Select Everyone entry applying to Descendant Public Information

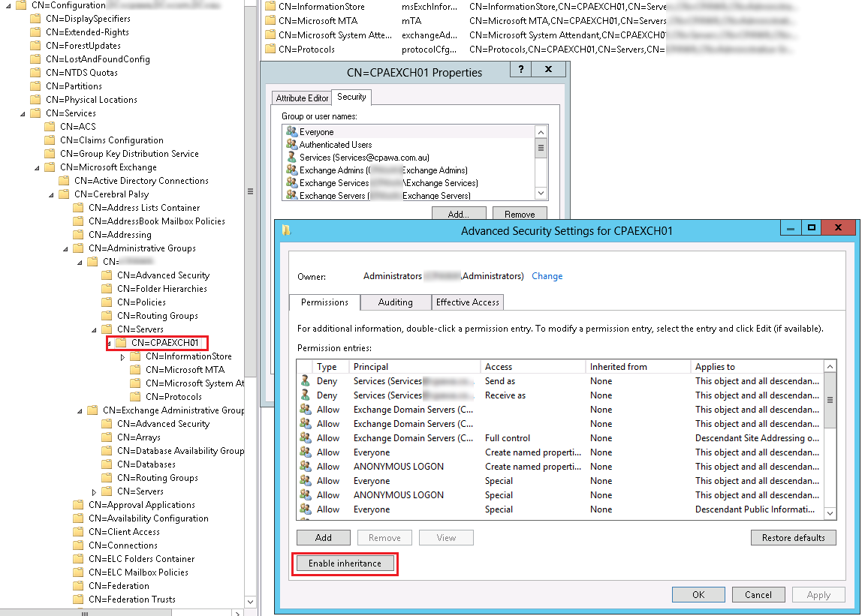(560, 509)
